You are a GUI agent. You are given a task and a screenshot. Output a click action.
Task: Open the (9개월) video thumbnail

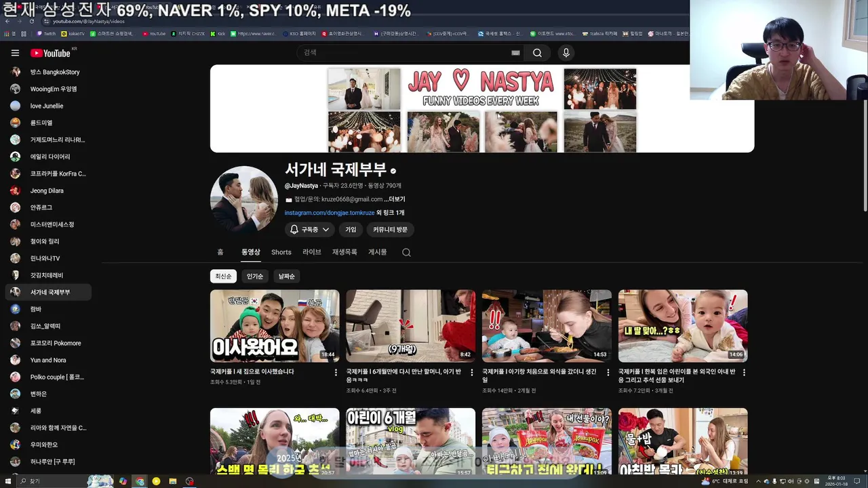coord(411,326)
